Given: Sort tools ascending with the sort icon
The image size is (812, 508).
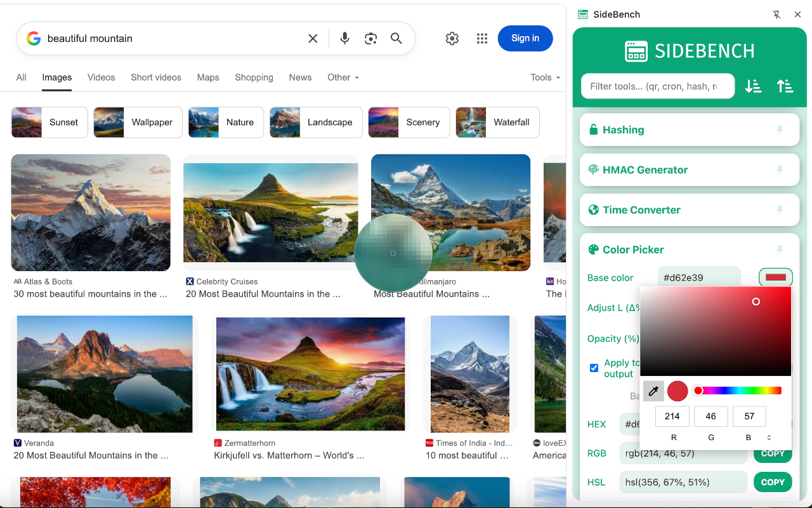Looking at the screenshot, I should [x=785, y=86].
